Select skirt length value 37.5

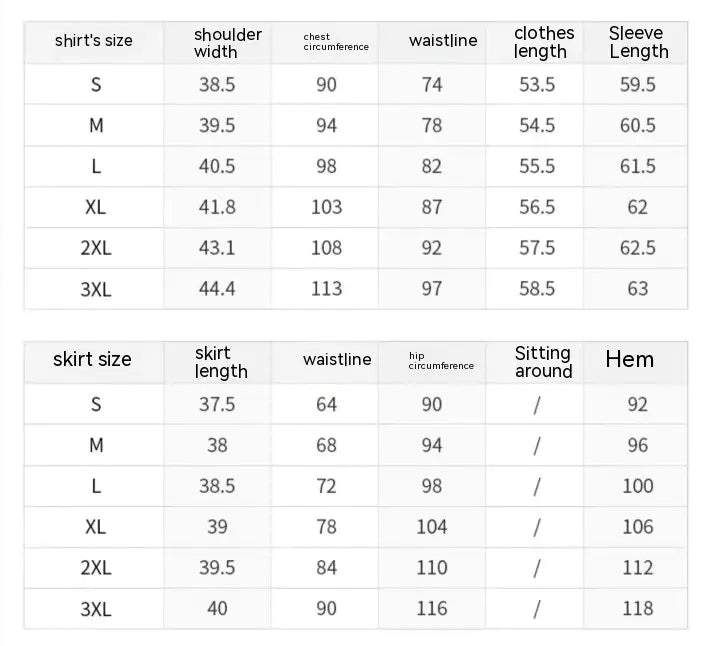click(217, 404)
